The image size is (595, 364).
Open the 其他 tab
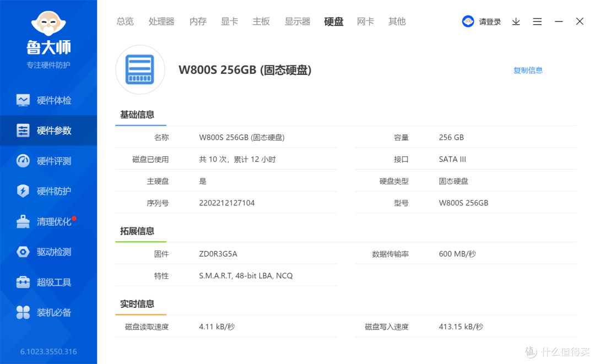[397, 21]
